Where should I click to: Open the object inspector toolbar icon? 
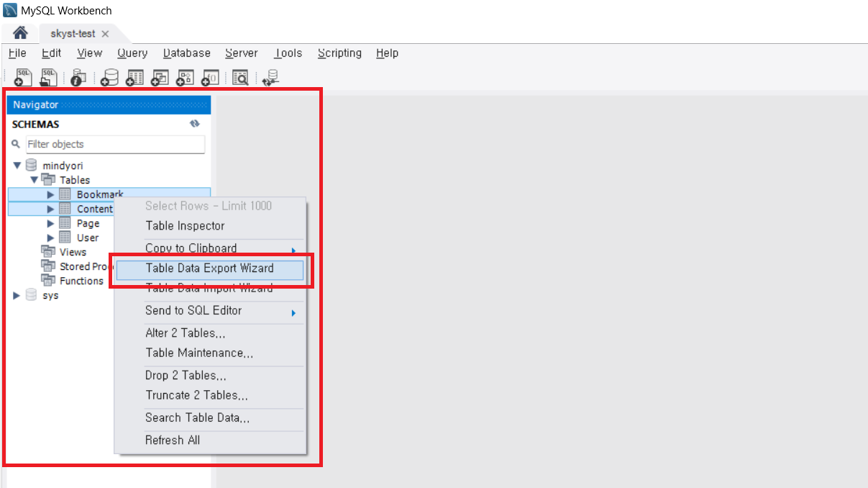[x=78, y=78]
